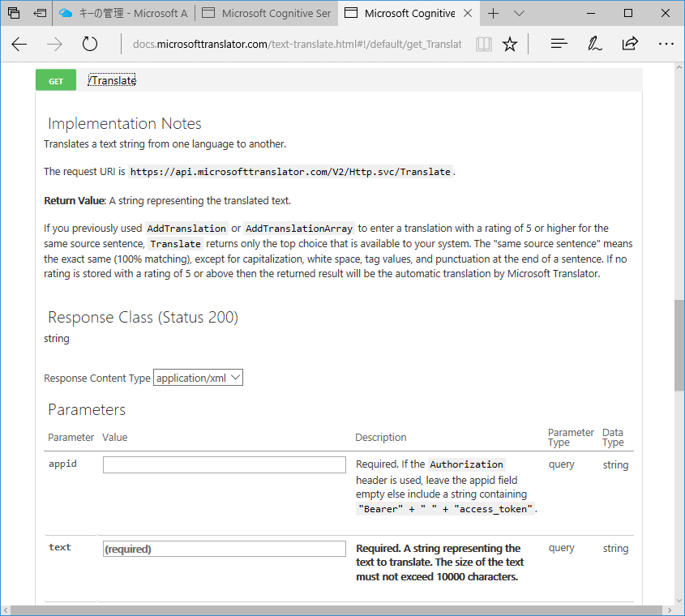Click the green GET method button
Image resolution: width=685 pixels, height=616 pixels.
[x=56, y=80]
